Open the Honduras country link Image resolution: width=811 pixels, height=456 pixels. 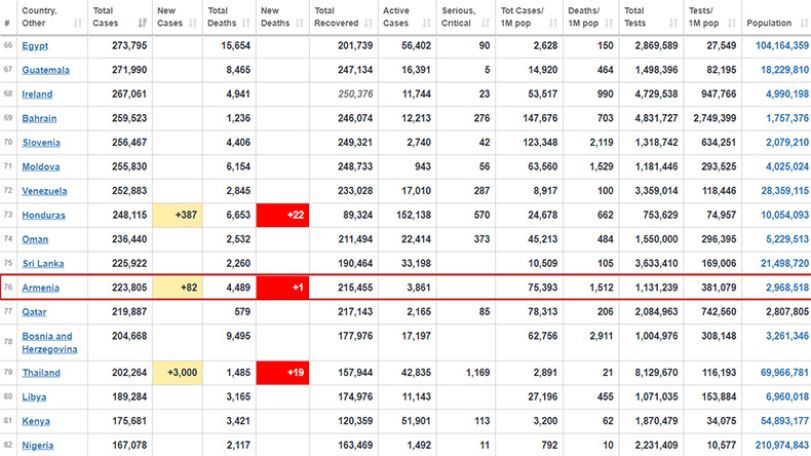pos(43,215)
